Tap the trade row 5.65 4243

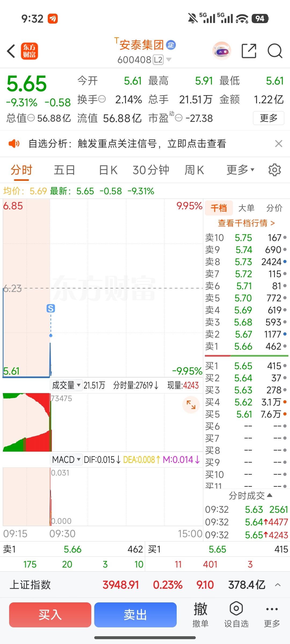pyautogui.click(x=247, y=535)
